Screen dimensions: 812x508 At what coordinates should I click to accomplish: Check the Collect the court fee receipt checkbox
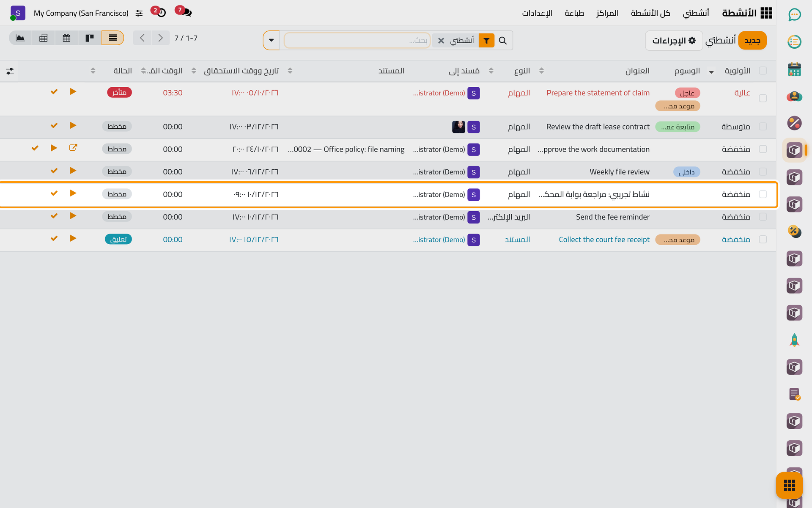point(763,239)
